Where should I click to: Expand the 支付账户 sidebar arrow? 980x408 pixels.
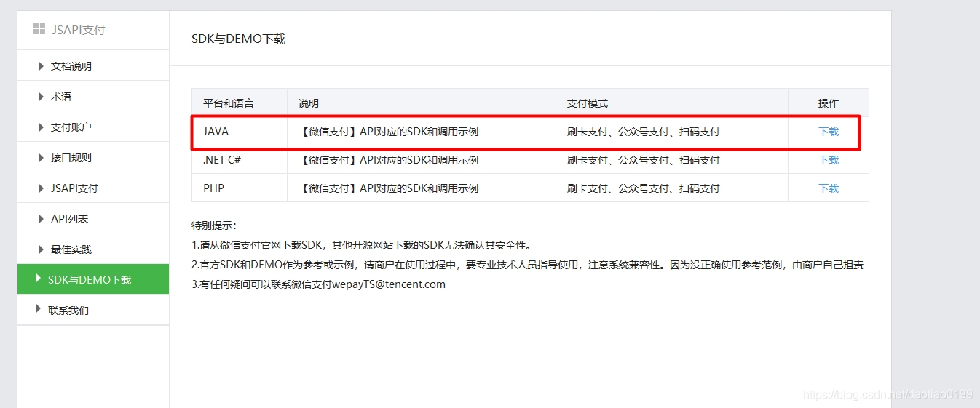41,127
